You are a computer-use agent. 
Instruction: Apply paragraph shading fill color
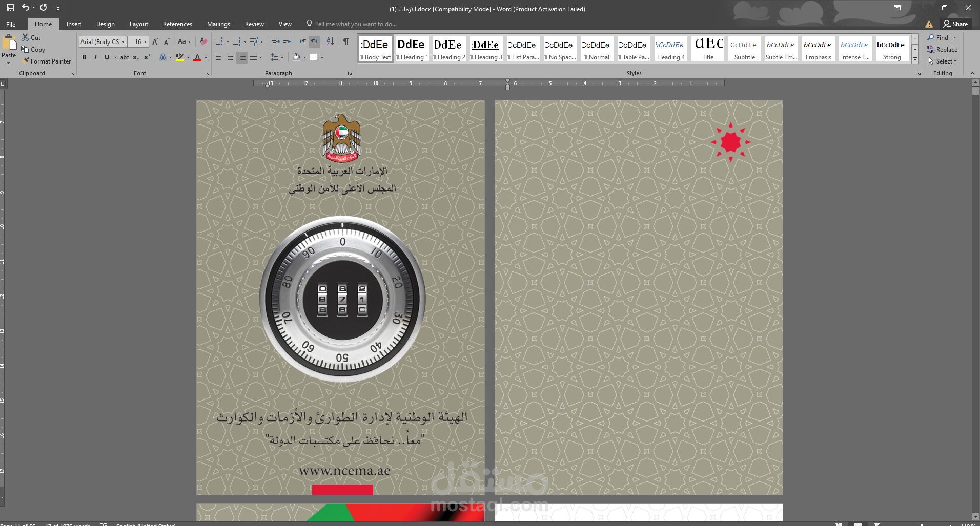[296, 57]
